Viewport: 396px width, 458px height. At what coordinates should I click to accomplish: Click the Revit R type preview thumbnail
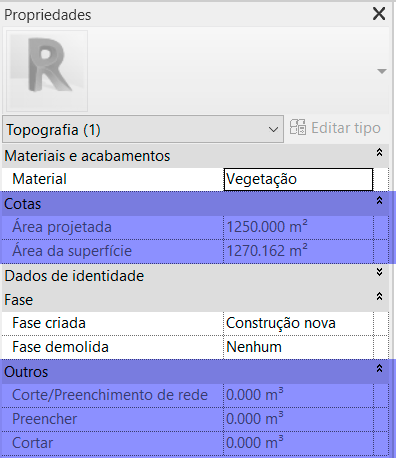[x=47, y=71]
